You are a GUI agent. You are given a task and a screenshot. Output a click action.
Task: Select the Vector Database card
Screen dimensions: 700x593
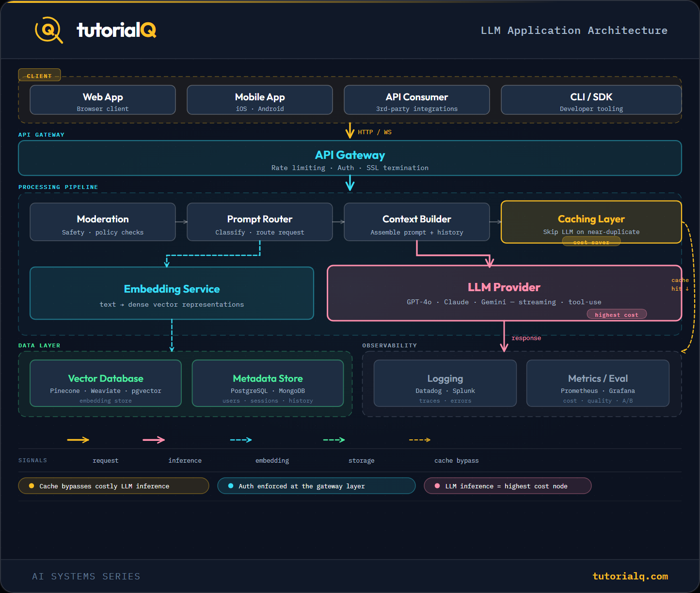click(x=106, y=383)
